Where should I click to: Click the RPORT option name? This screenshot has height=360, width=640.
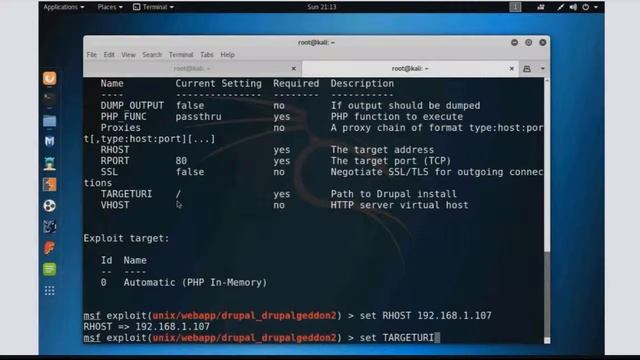pyautogui.click(x=115, y=161)
